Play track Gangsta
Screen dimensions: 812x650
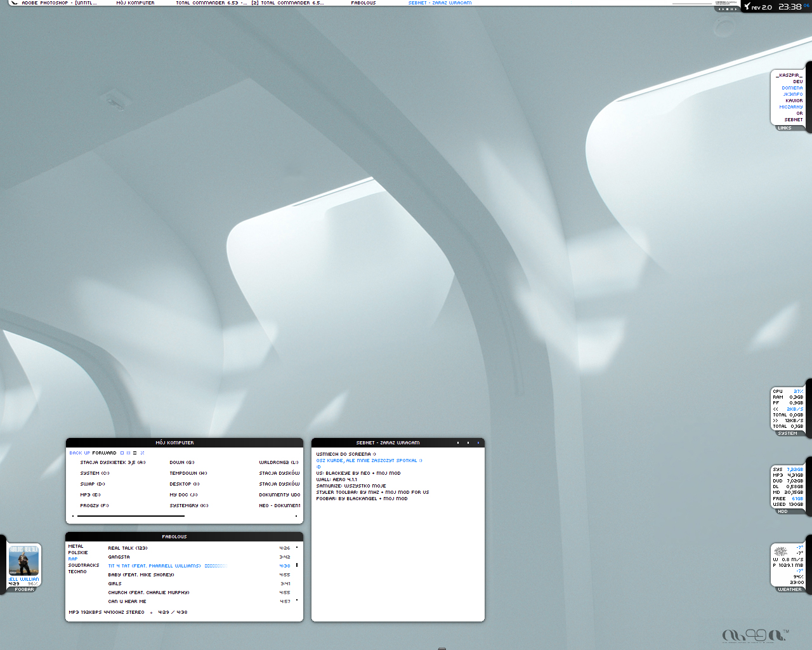coord(119,557)
